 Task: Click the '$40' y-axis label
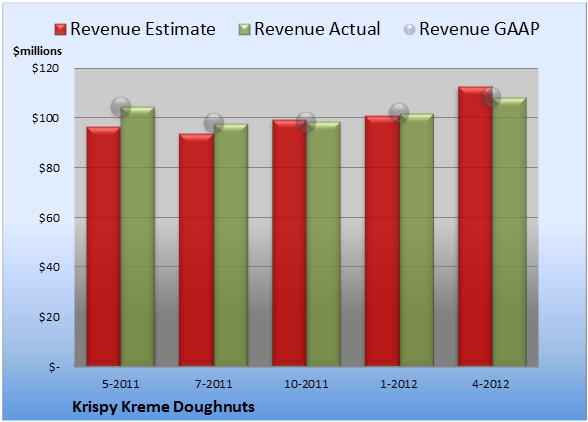click(x=49, y=267)
